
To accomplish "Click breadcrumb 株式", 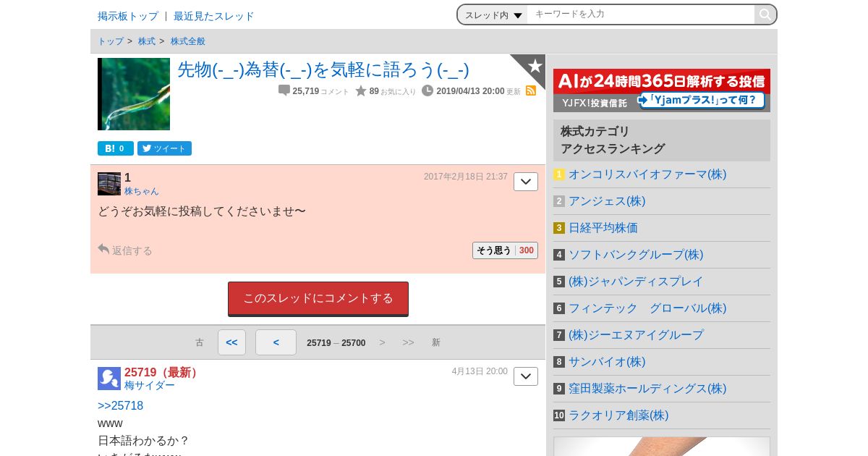I will [147, 41].
